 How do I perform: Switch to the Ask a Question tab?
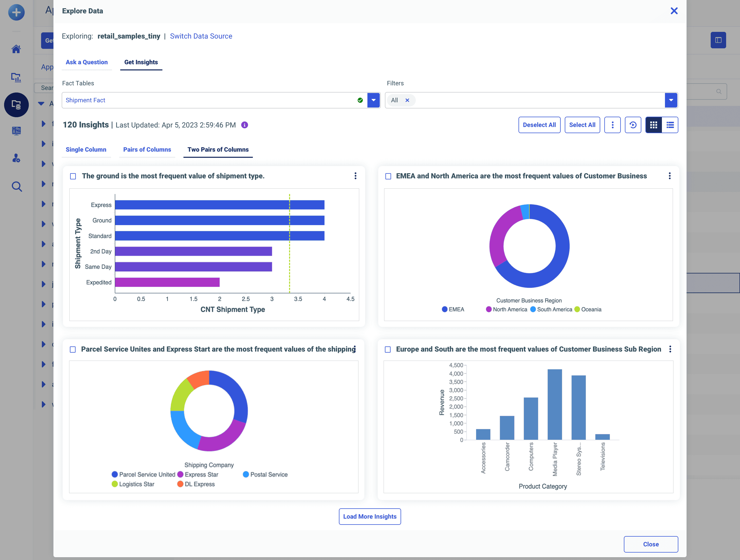tap(87, 62)
